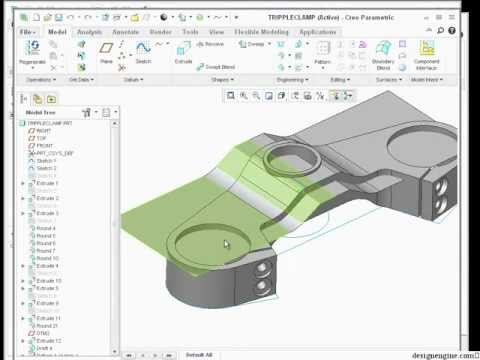
Task: Open the Shapes group dropdown
Action: [223, 80]
